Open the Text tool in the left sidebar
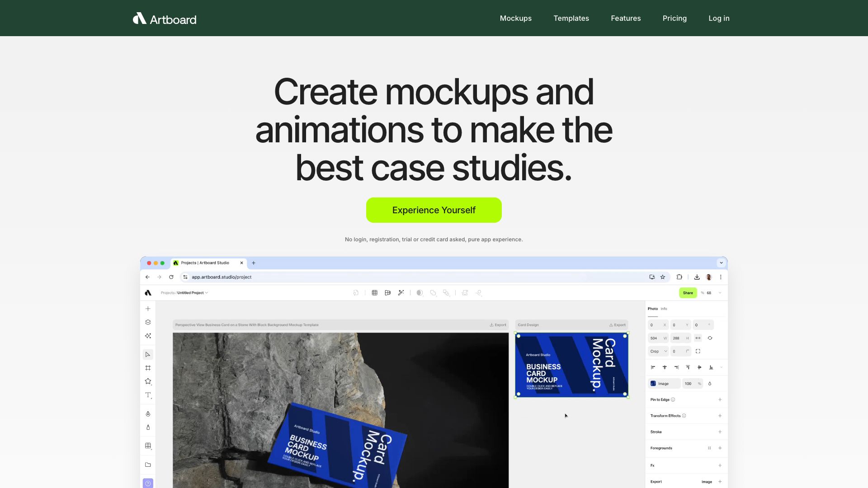The image size is (868, 488). point(148,395)
